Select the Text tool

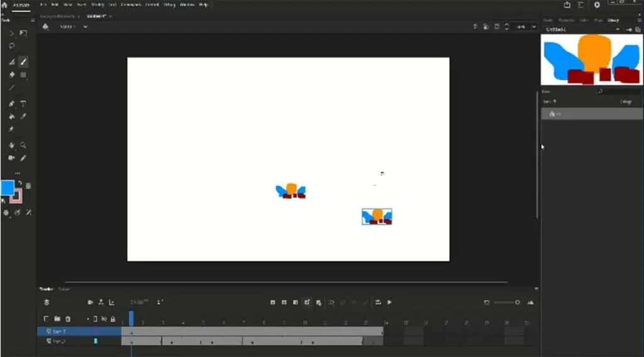tap(23, 104)
